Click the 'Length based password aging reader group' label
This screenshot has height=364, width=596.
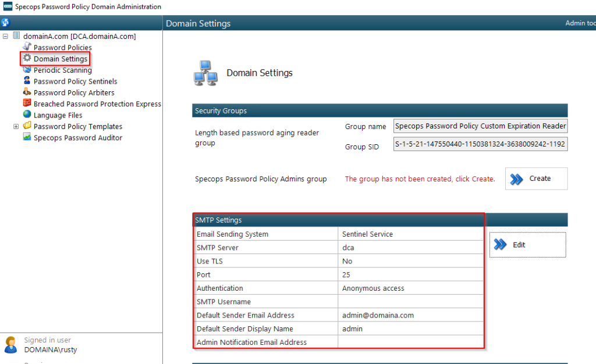pyautogui.click(x=257, y=137)
